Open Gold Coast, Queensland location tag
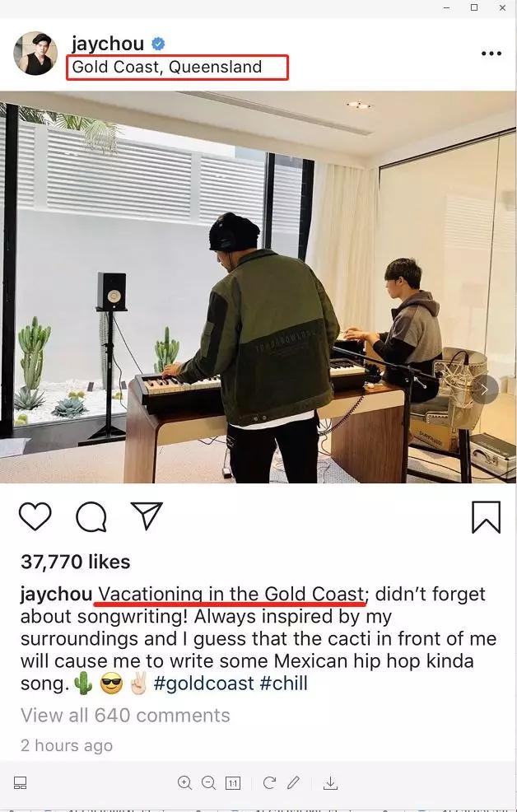517x812 pixels. coord(166,67)
